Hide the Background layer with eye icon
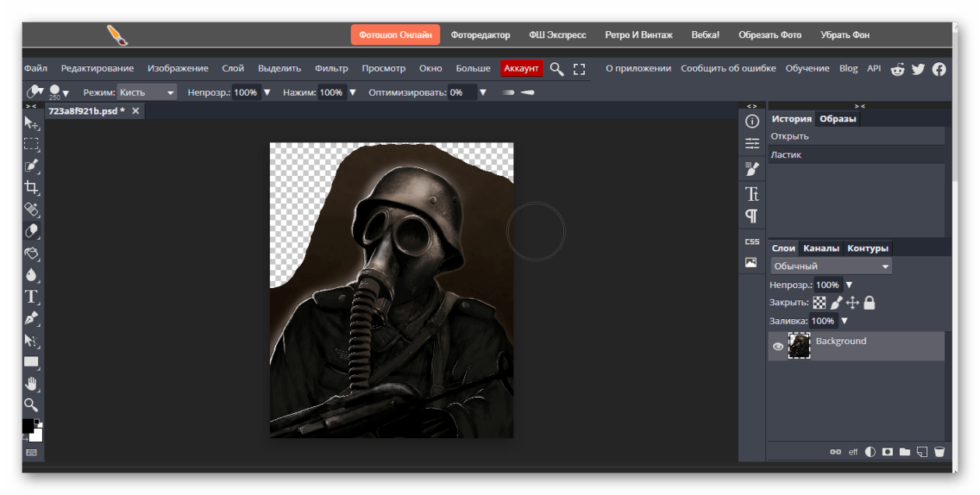This screenshot has width=980, height=495. [x=778, y=346]
